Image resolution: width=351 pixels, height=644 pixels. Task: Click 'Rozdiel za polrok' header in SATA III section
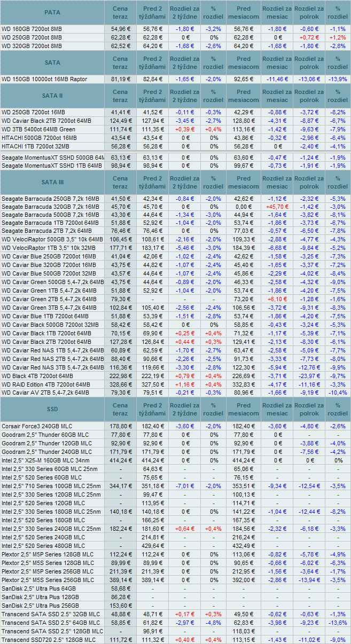(x=309, y=182)
